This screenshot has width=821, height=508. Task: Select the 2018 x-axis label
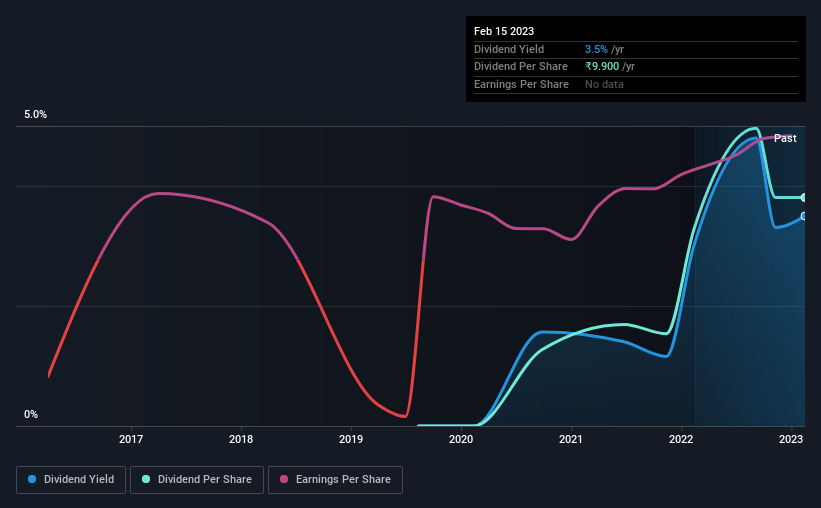coord(241,439)
